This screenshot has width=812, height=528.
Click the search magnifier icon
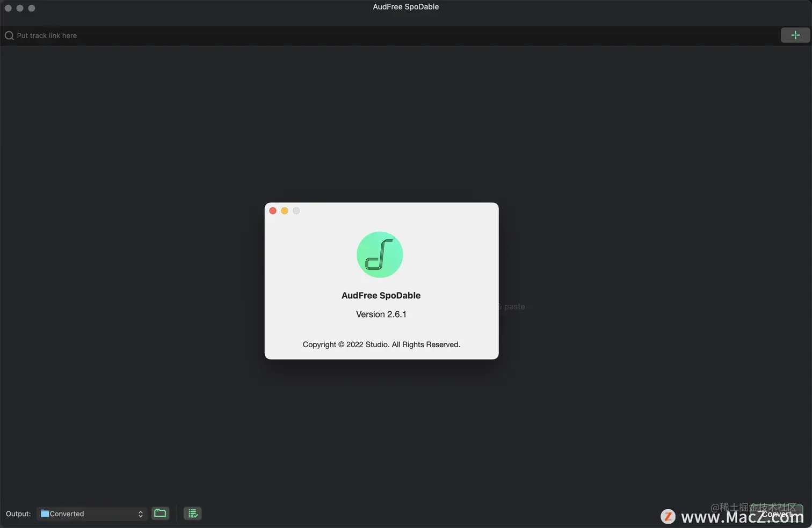click(x=9, y=36)
